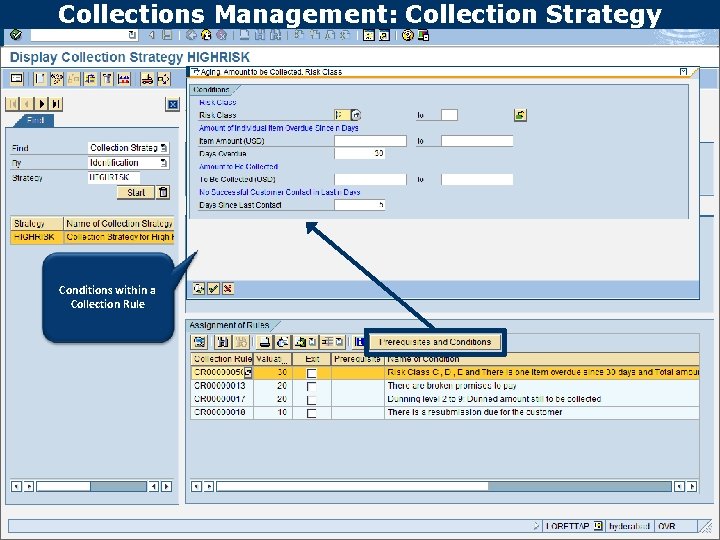The height and width of the screenshot is (540, 720).
Task: Click the Item Amount (USD) upper-limit field
Action: pos(477,141)
